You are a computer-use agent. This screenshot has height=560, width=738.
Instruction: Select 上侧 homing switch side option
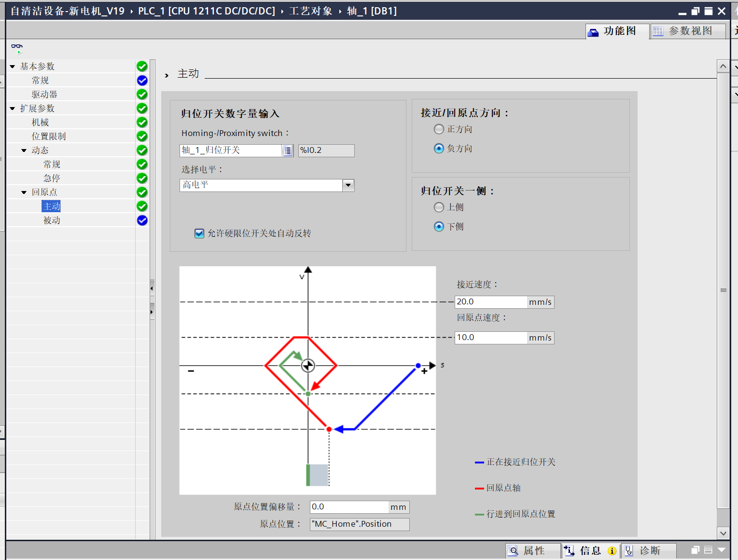439,207
